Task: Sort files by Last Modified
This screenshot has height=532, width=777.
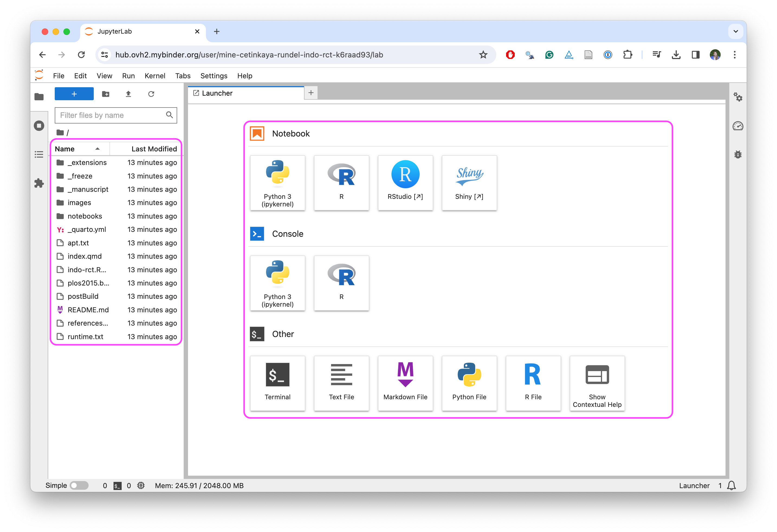Action: coord(154,149)
